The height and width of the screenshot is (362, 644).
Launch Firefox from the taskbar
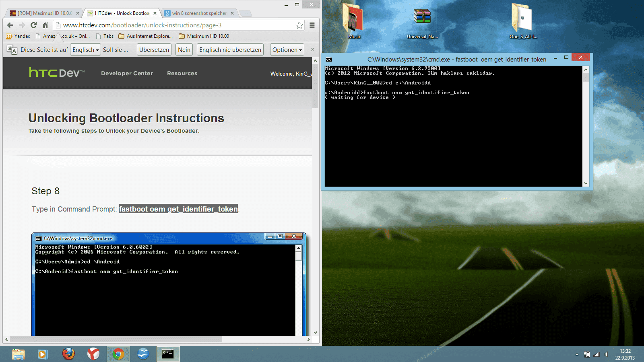tap(68, 354)
